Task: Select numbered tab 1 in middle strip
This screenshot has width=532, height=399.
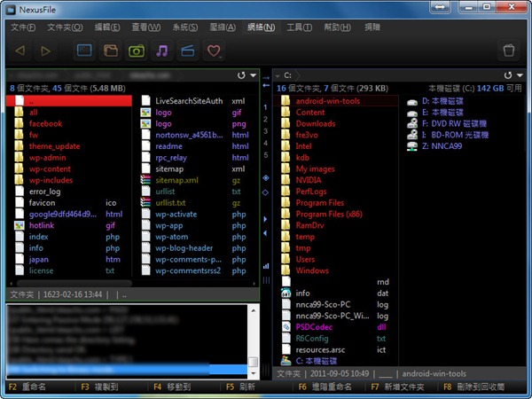Action: pos(266,108)
